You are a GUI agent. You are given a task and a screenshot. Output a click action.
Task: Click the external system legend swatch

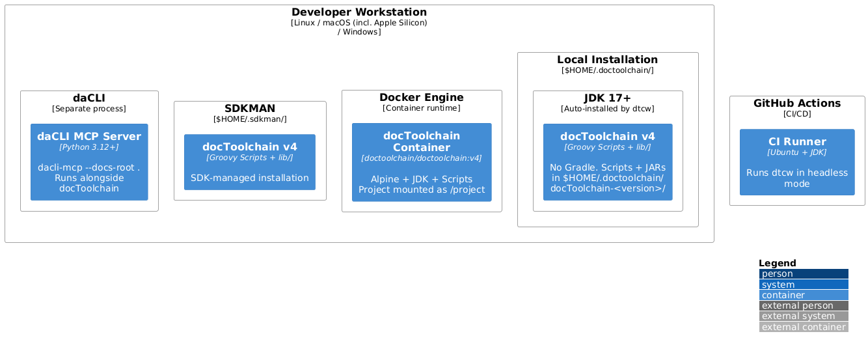point(804,316)
